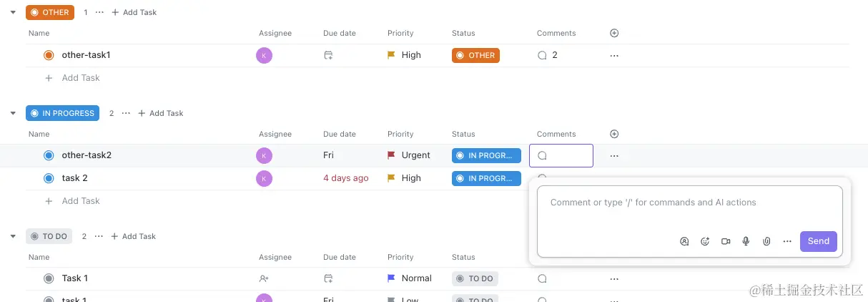The height and width of the screenshot is (302, 868).
Task: Send the comment
Action: (x=818, y=241)
